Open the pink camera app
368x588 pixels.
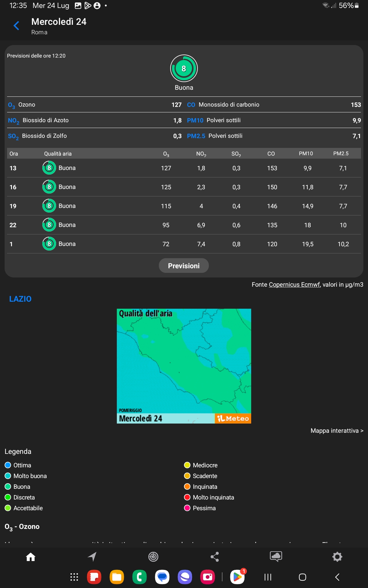click(208, 577)
